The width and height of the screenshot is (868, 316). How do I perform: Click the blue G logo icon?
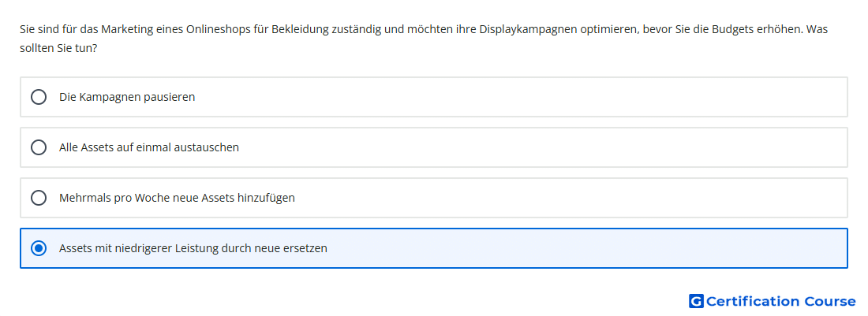(696, 301)
